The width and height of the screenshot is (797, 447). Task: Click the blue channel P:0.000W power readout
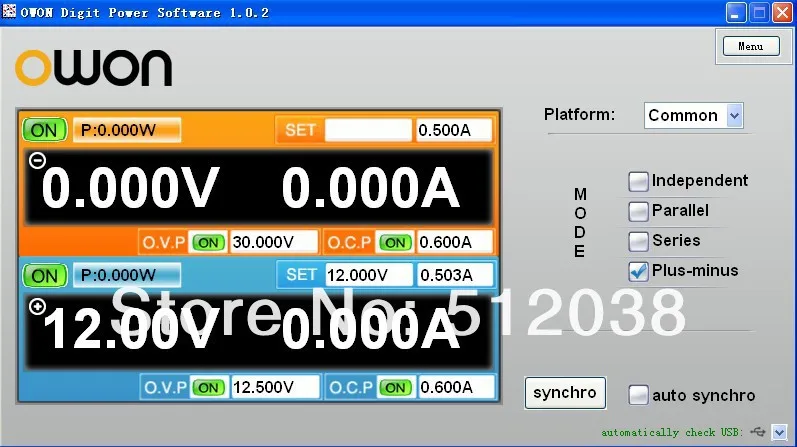(x=127, y=275)
